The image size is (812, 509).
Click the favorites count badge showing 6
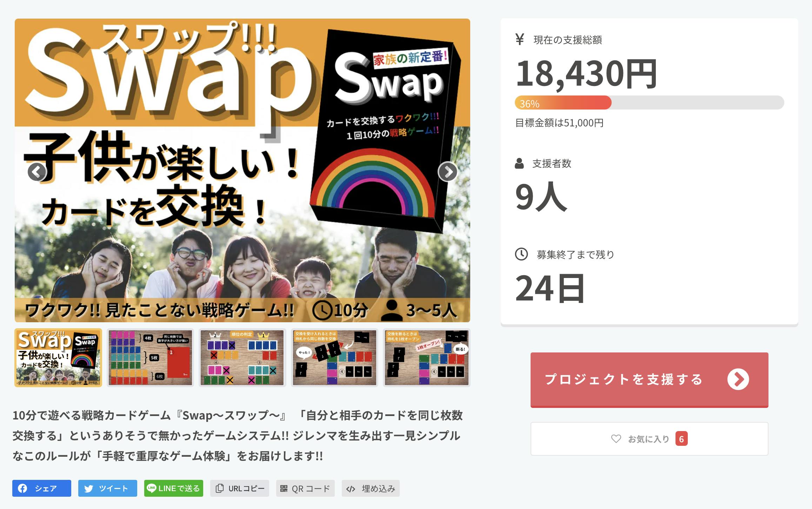click(681, 439)
